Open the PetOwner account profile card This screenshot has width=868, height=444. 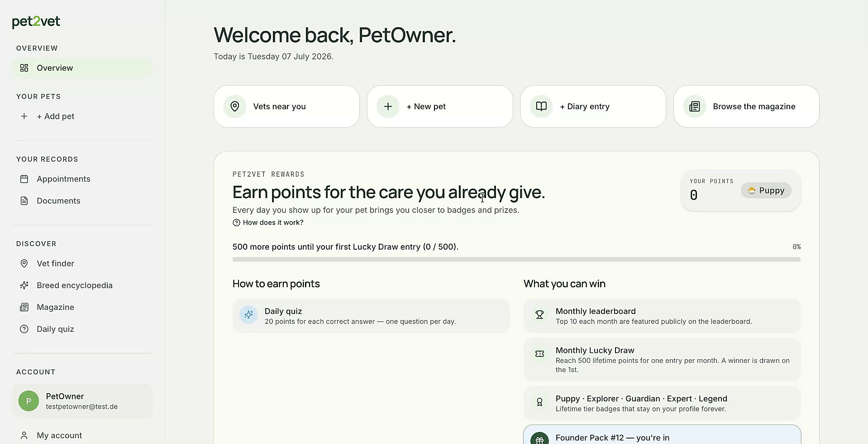point(82,401)
